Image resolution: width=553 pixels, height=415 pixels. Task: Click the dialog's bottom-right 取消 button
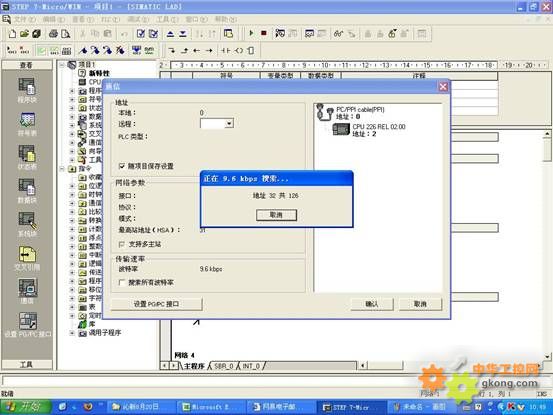[x=420, y=304]
